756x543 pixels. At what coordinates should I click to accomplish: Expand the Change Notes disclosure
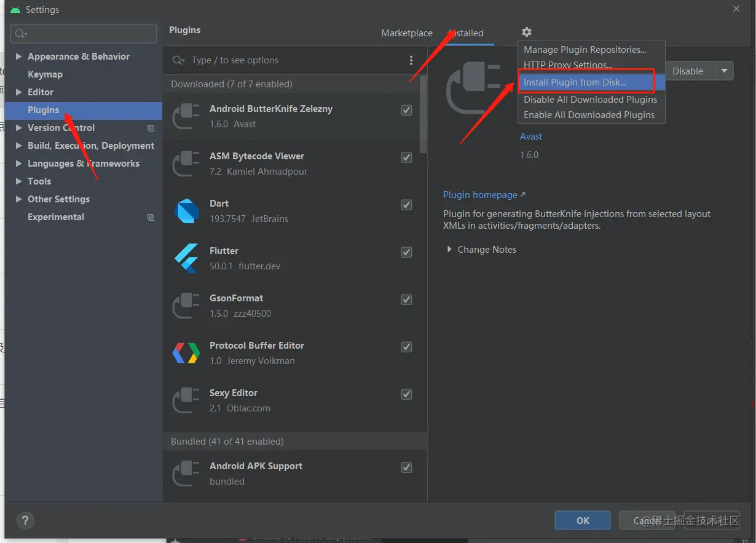(449, 250)
